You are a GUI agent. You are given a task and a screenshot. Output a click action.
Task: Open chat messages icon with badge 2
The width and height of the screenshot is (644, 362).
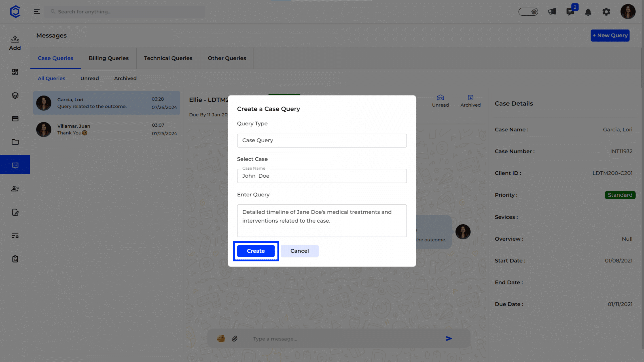[571, 11]
